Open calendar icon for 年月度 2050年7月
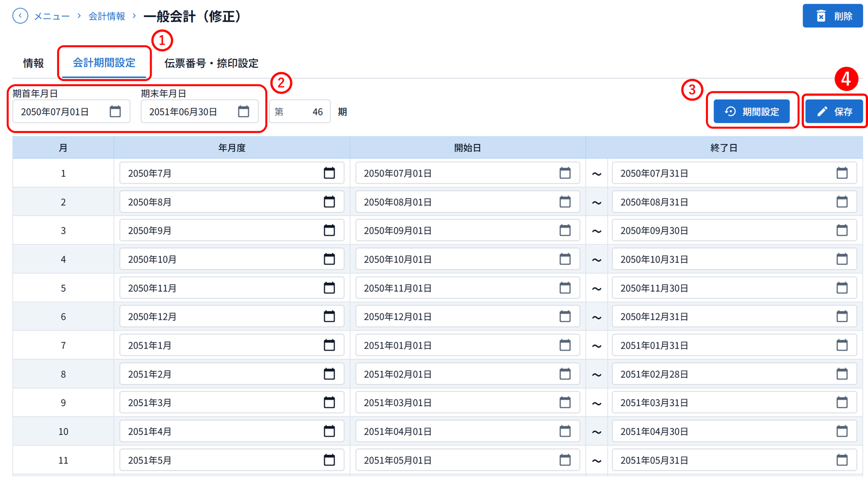868x482 pixels. (329, 173)
